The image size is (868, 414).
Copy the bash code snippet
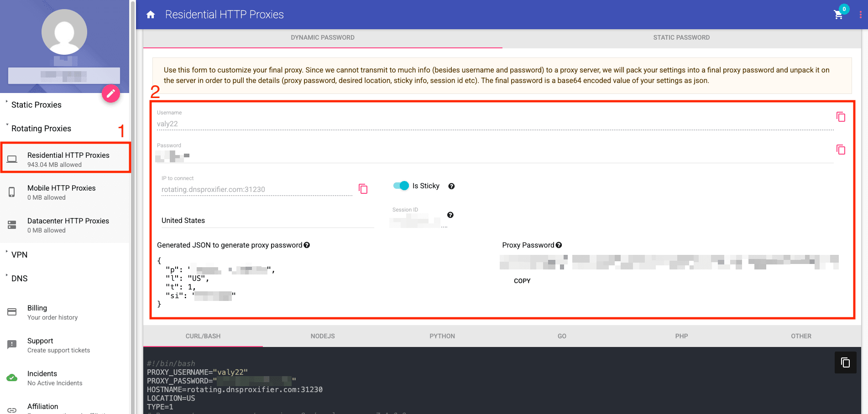(x=845, y=362)
